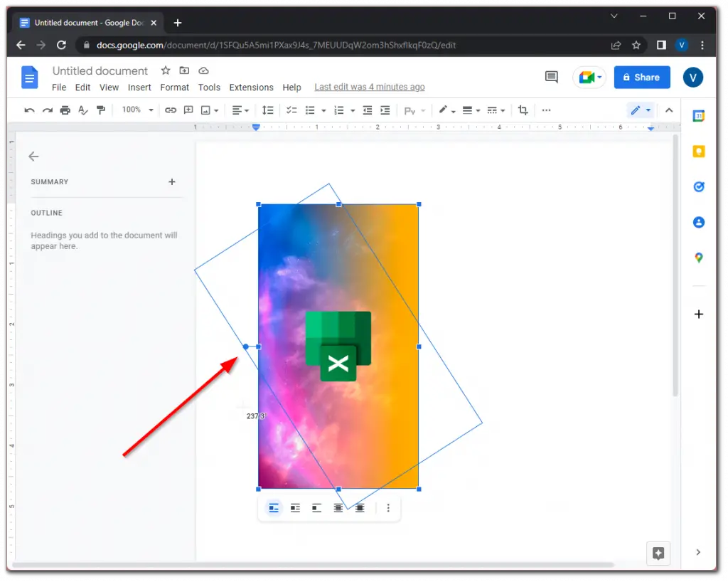Click the undo icon
Screen dimensions: 728x582
tap(28, 110)
